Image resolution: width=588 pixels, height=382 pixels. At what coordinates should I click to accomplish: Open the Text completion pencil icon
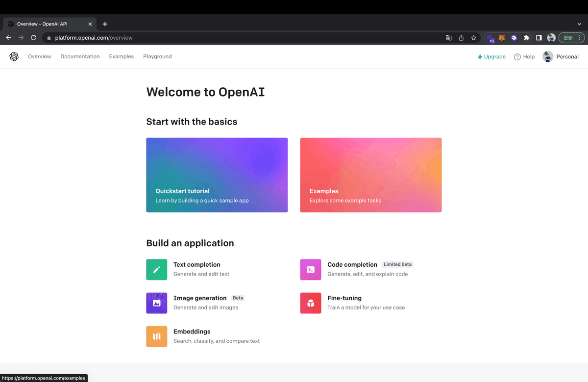click(x=157, y=270)
